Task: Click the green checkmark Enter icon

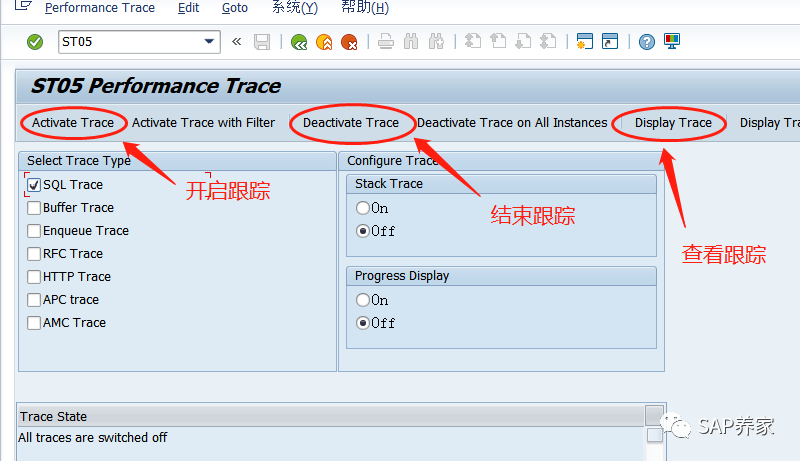Action: coord(35,42)
